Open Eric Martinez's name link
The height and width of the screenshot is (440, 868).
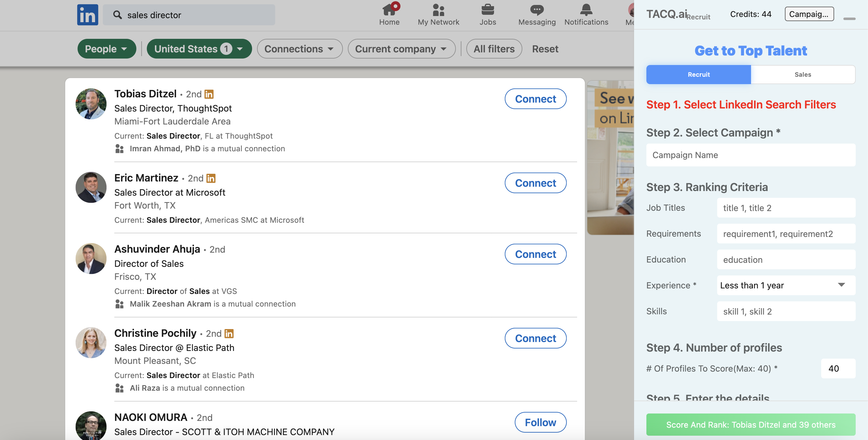click(146, 178)
